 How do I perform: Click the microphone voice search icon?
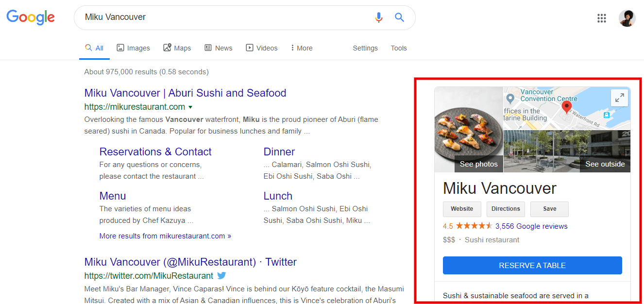(x=379, y=17)
